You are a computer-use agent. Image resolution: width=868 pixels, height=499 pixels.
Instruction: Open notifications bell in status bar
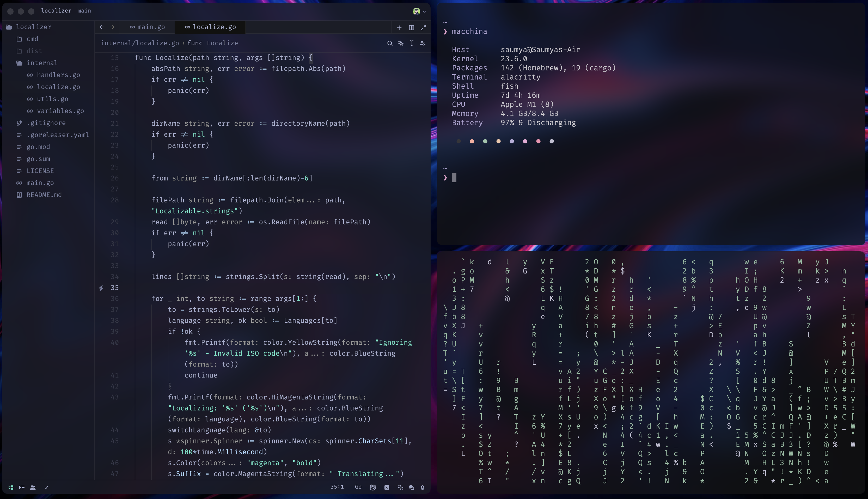point(422,487)
